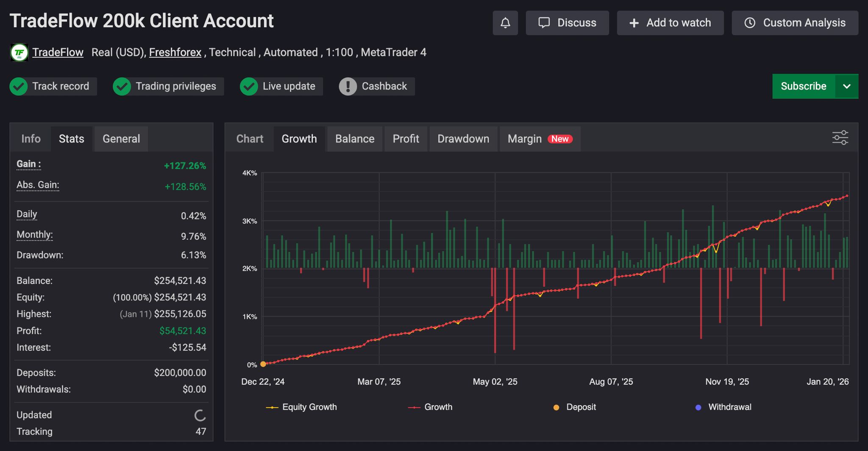
Task: Open chart settings sliders icon
Action: [x=840, y=138]
